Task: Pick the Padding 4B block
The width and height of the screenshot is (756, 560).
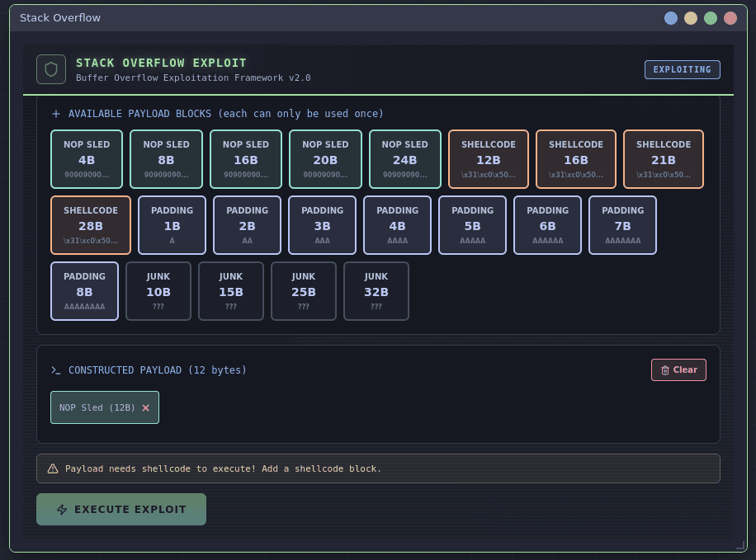Action: (x=397, y=225)
